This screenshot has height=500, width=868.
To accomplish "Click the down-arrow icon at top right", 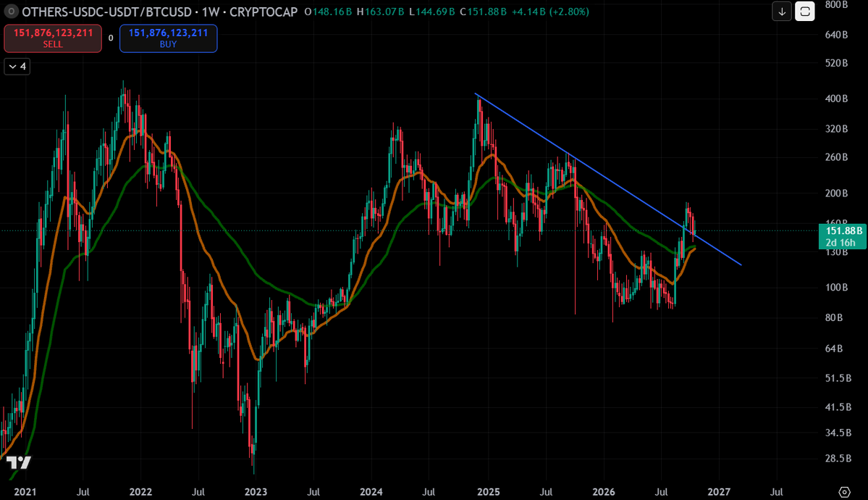I will coord(782,11).
